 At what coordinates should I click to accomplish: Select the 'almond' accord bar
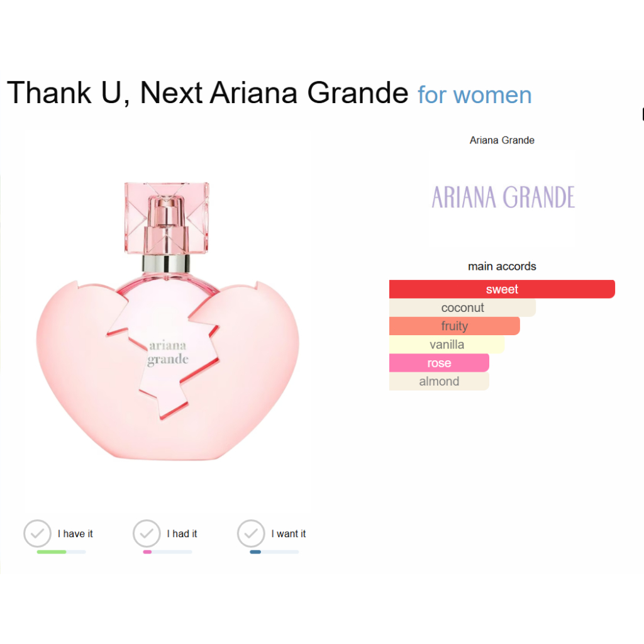pyautogui.click(x=439, y=381)
